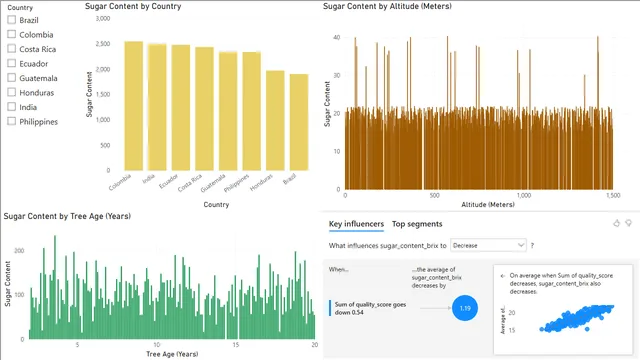Click the thumbs down feedback icon
640x360 pixels.
(629, 223)
